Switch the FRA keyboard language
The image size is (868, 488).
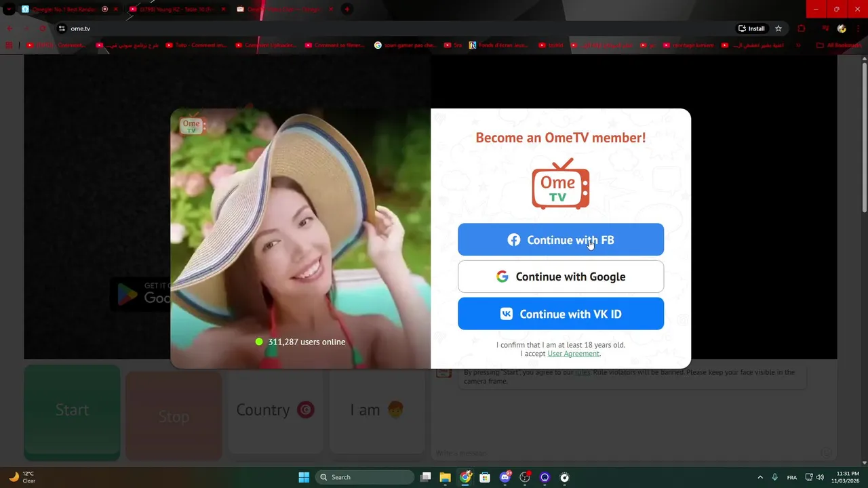[x=792, y=477]
